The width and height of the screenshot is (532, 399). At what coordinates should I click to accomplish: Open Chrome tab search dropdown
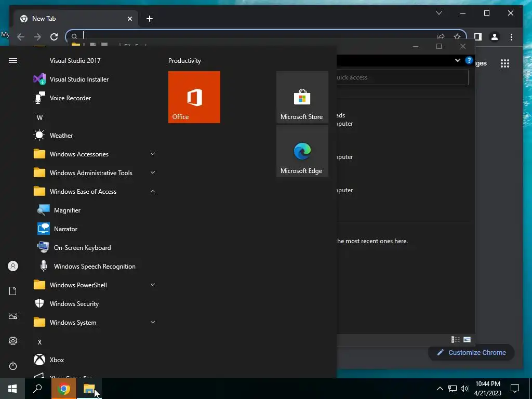(438, 13)
